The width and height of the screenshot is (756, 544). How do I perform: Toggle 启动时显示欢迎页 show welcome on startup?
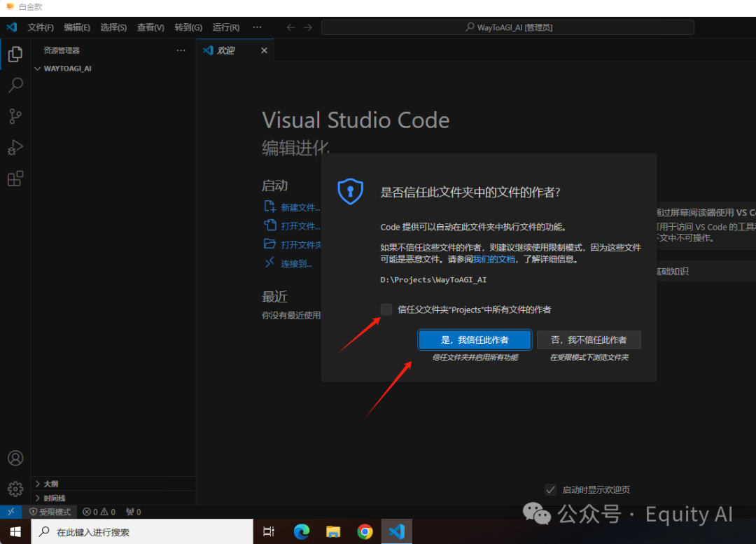point(551,489)
